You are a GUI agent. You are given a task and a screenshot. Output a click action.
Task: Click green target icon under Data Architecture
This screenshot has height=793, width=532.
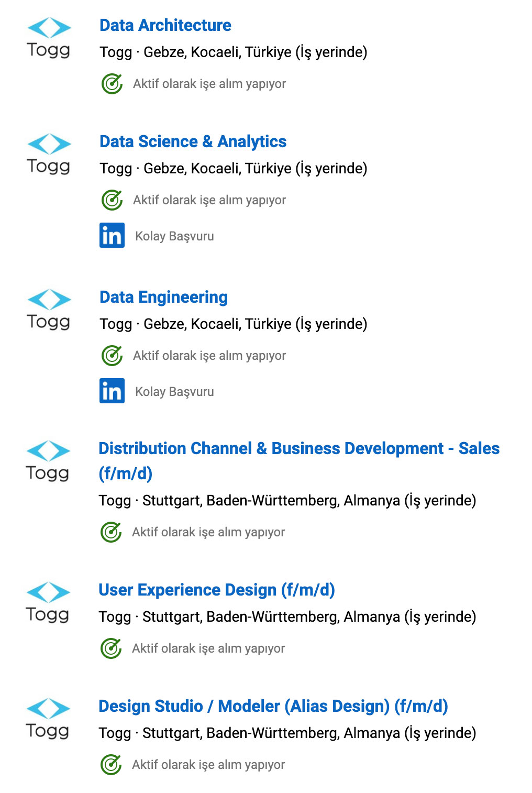112,84
